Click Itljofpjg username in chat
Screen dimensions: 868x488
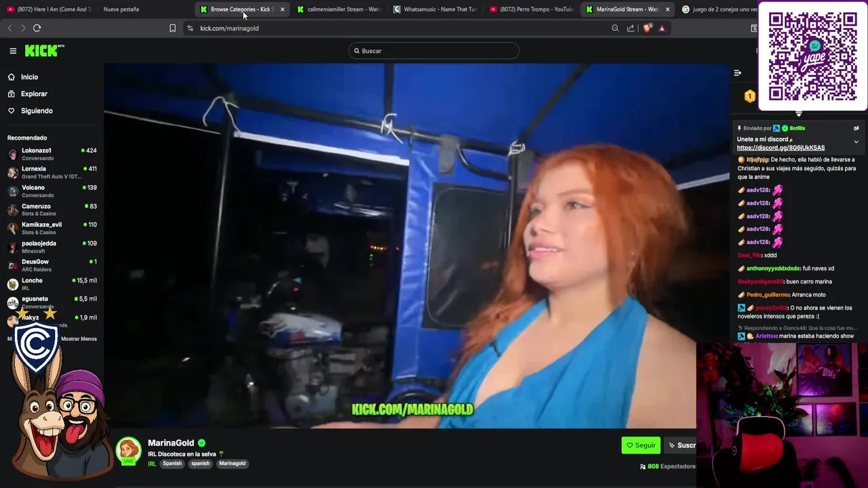click(x=757, y=160)
